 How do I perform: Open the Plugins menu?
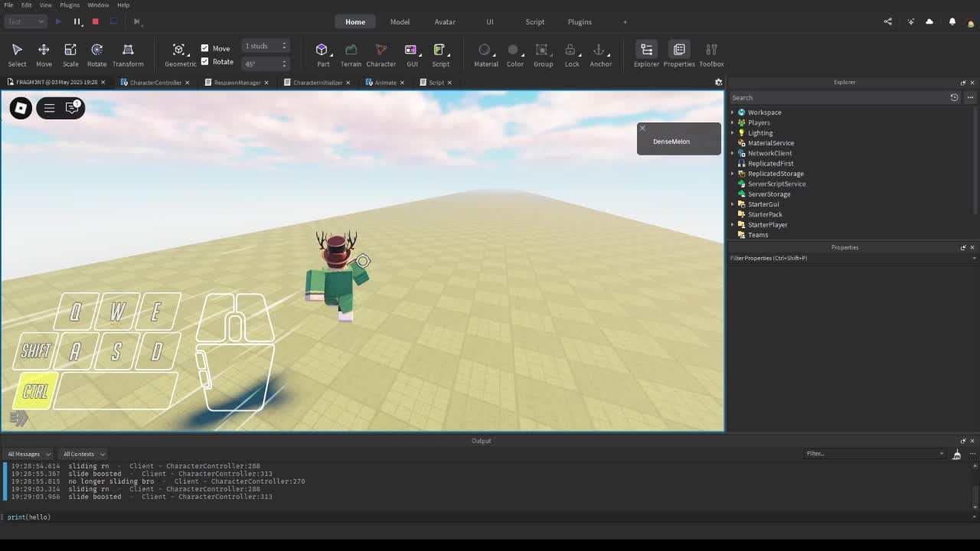70,5
